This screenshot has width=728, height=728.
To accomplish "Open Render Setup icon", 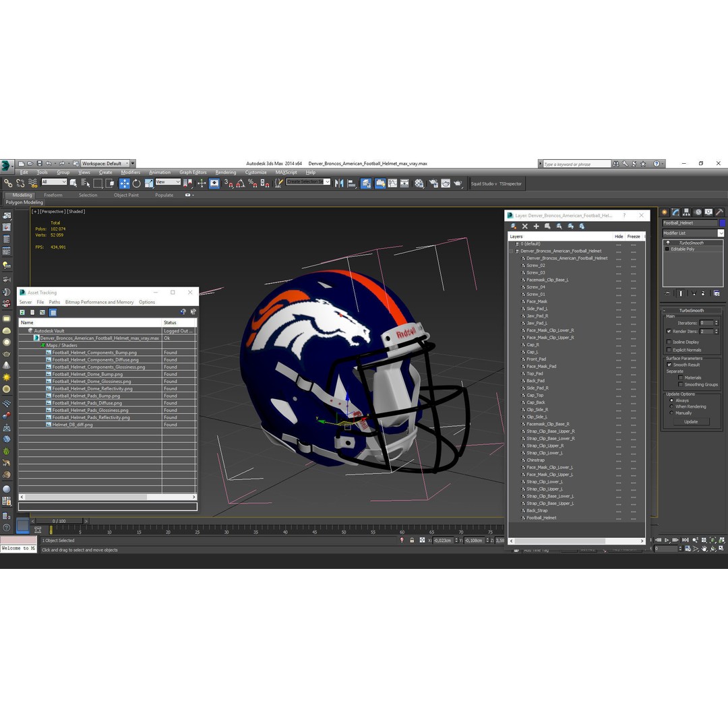I will (x=433, y=183).
